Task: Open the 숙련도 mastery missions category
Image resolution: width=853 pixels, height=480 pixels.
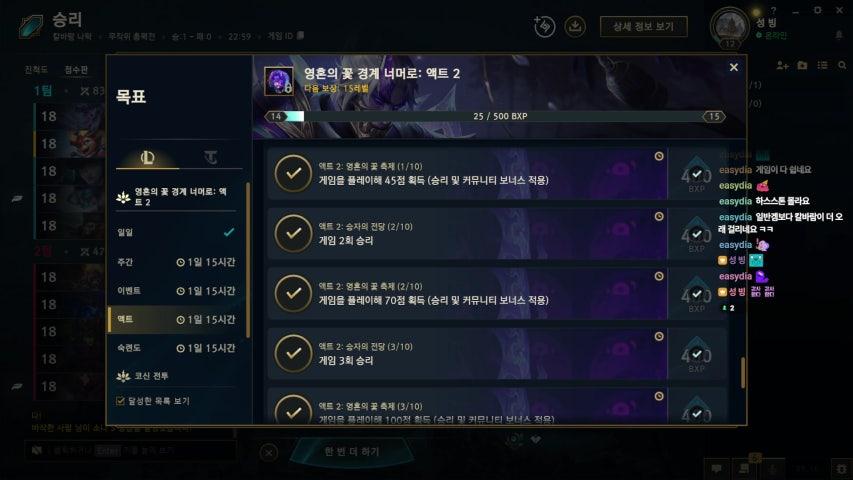Action: tap(176, 348)
